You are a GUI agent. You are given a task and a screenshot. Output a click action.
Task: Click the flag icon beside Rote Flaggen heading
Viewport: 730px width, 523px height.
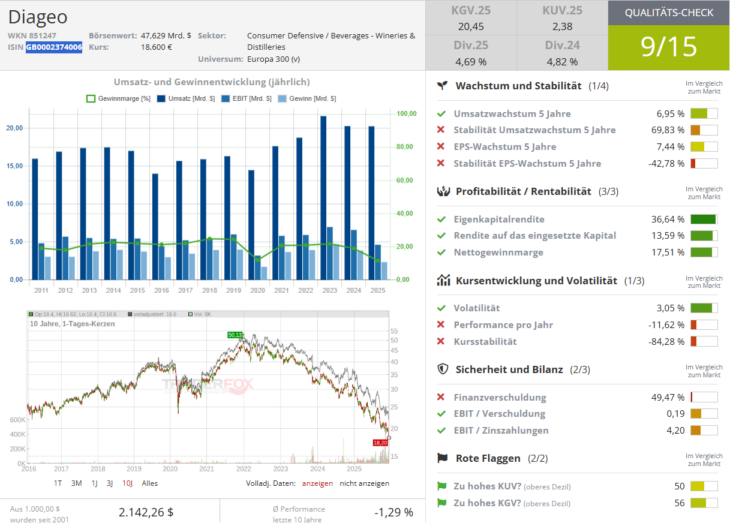(x=443, y=458)
